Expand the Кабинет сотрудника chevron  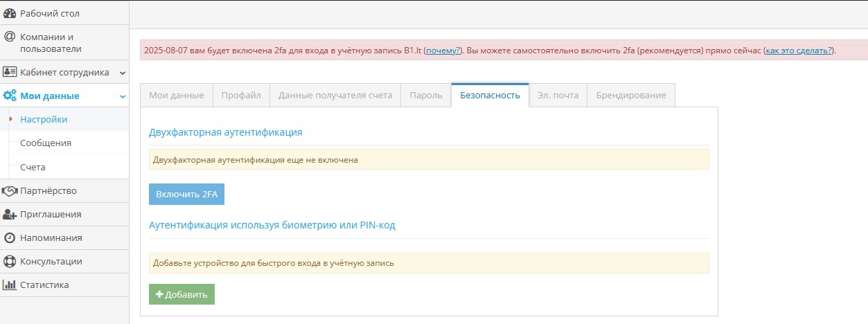pyautogui.click(x=122, y=73)
